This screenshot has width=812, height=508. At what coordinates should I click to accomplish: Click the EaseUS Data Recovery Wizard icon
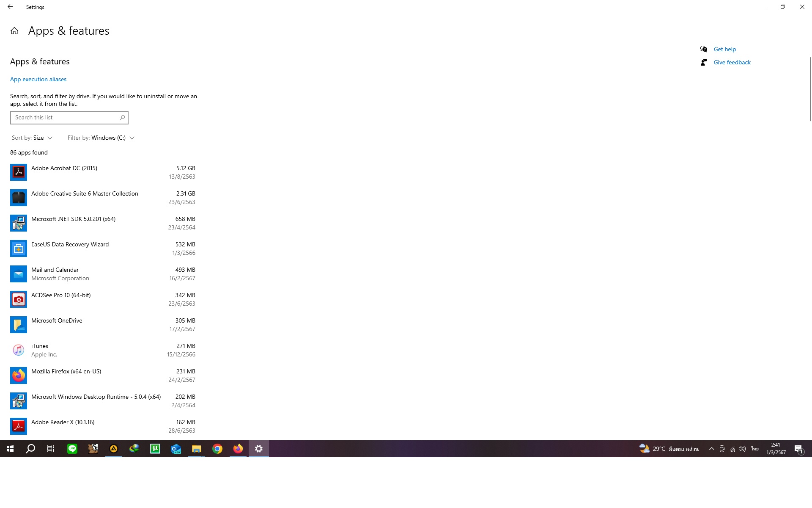coord(19,248)
